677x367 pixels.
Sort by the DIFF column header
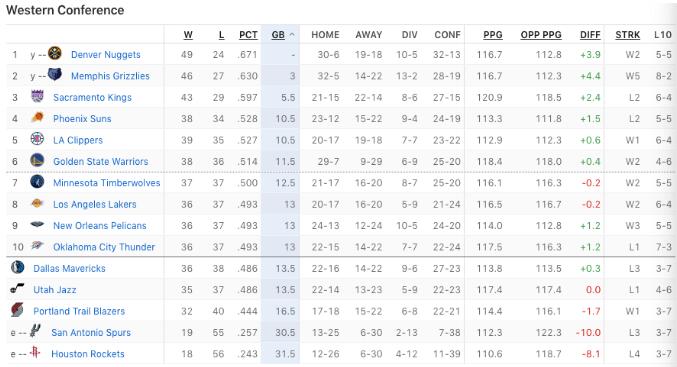click(590, 35)
